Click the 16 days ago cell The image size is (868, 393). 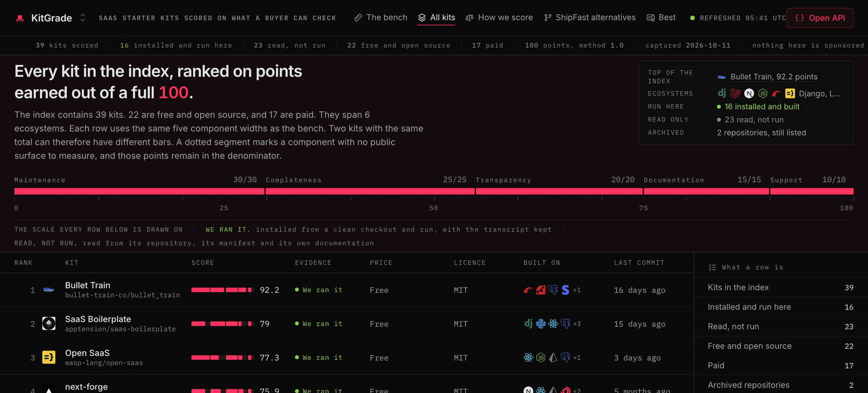pyautogui.click(x=640, y=290)
